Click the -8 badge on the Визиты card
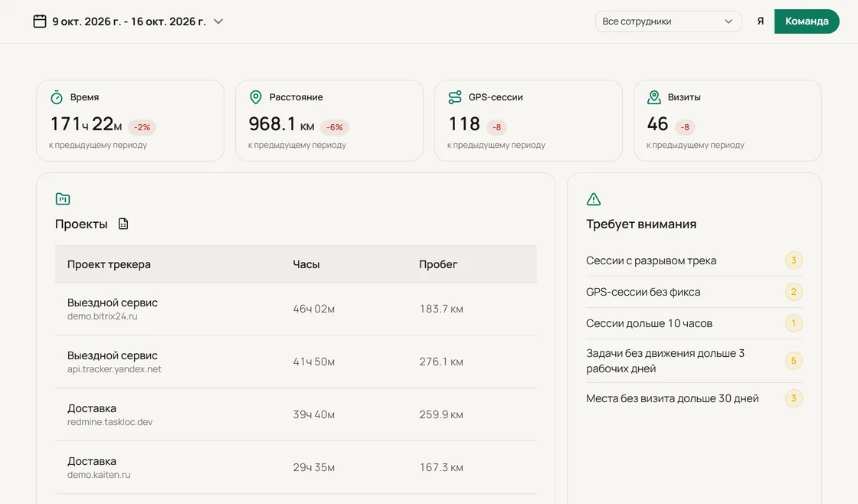The height and width of the screenshot is (504, 858). click(x=685, y=127)
